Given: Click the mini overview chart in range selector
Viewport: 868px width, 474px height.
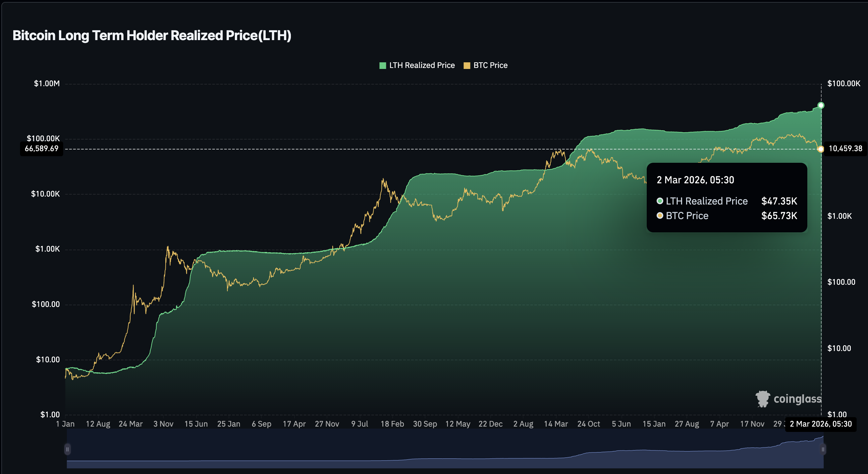Looking at the screenshot, I should click(x=445, y=452).
